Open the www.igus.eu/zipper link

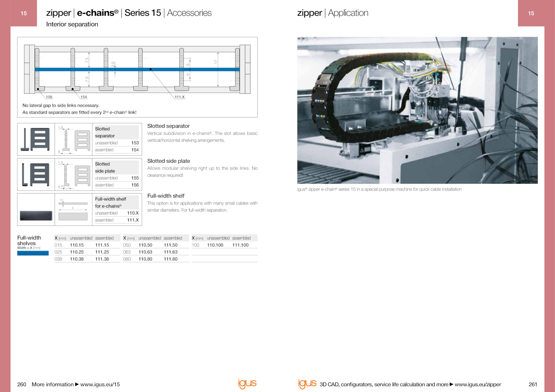point(478,384)
